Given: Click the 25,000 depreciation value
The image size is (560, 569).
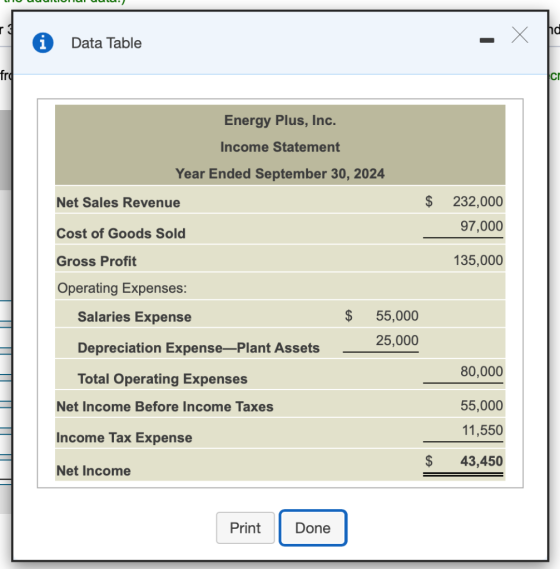Looking at the screenshot, I should pos(397,340).
